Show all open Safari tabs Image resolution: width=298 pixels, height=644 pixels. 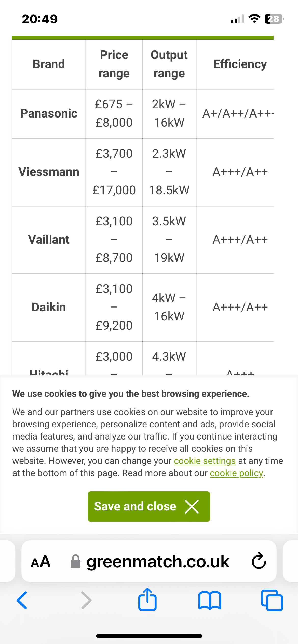[x=272, y=600]
